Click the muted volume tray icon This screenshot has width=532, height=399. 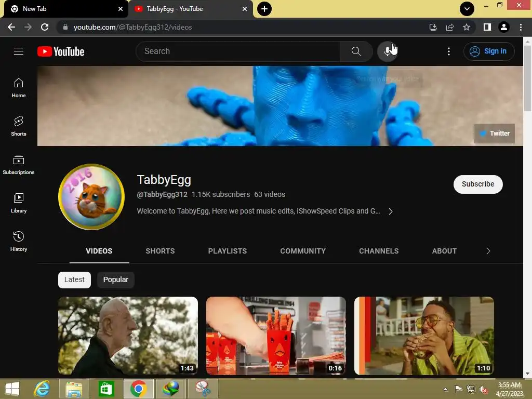point(484,390)
